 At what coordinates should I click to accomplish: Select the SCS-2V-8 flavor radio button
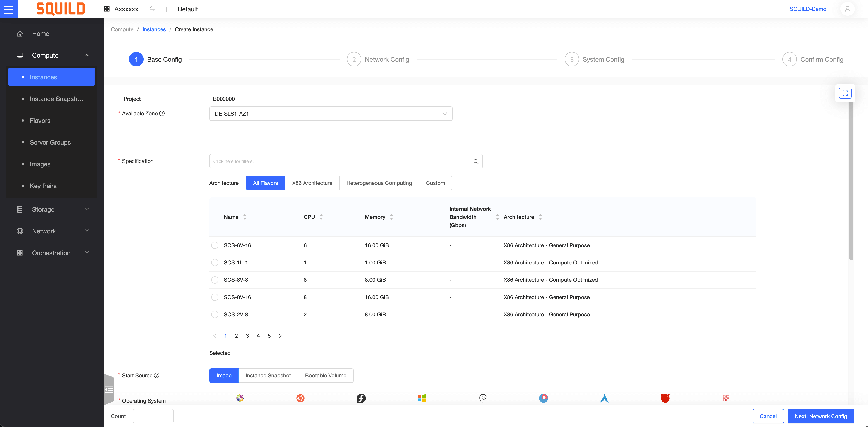(215, 314)
